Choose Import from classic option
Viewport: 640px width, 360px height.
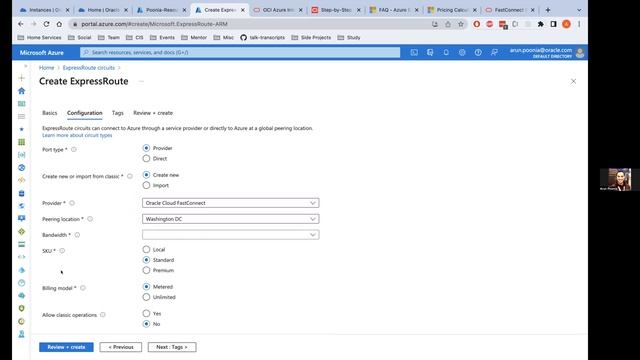pos(146,185)
